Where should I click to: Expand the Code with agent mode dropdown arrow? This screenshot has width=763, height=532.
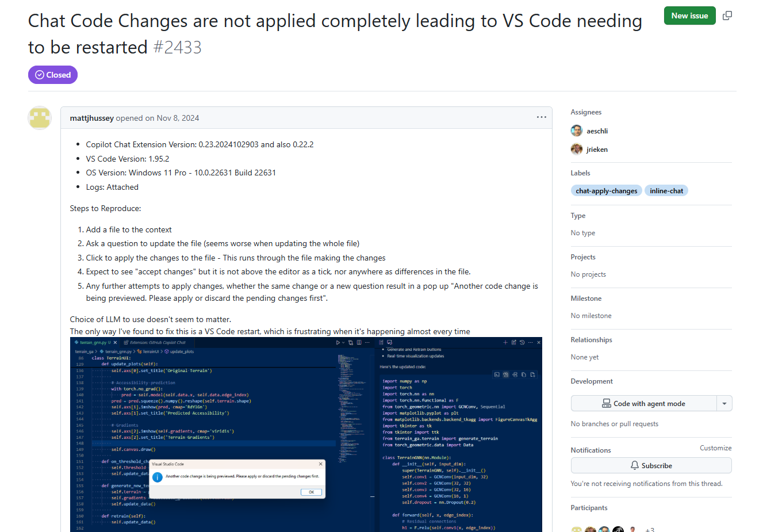[724, 403]
